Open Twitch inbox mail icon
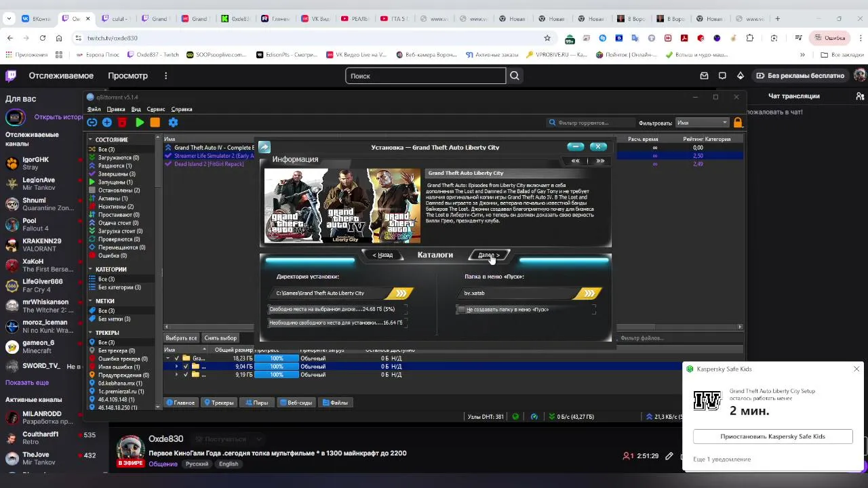This screenshot has height=488, width=868. [704, 76]
